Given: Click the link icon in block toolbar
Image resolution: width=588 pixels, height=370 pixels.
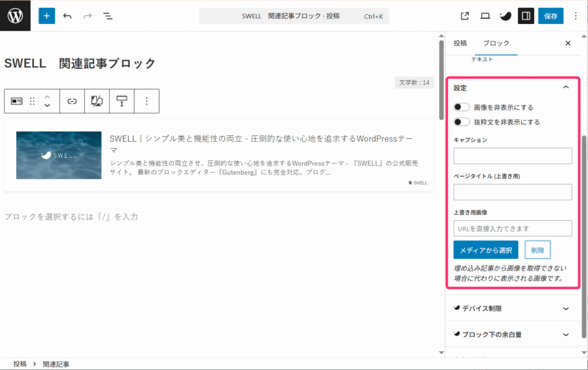Looking at the screenshot, I should (72, 101).
